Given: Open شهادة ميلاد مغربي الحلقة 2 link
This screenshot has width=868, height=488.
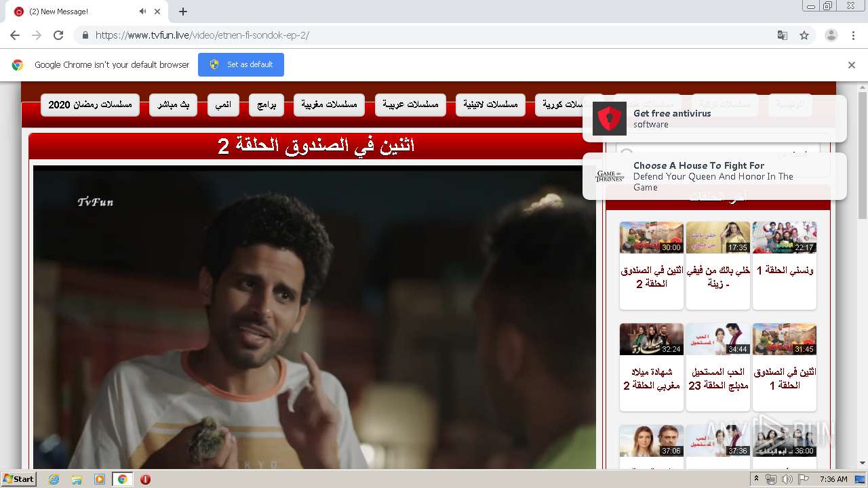Looking at the screenshot, I should [x=652, y=378].
